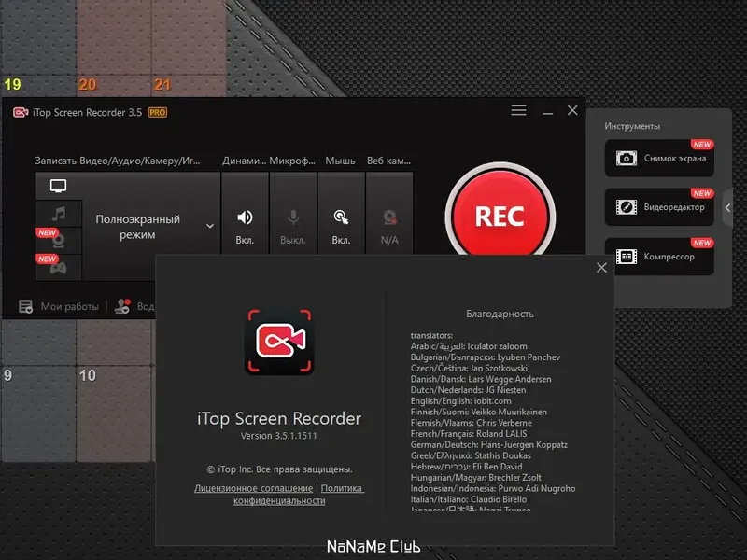Click calendar cell numbered 10 in background
Image resolution: width=747 pixels, height=560 pixels.
point(114,414)
